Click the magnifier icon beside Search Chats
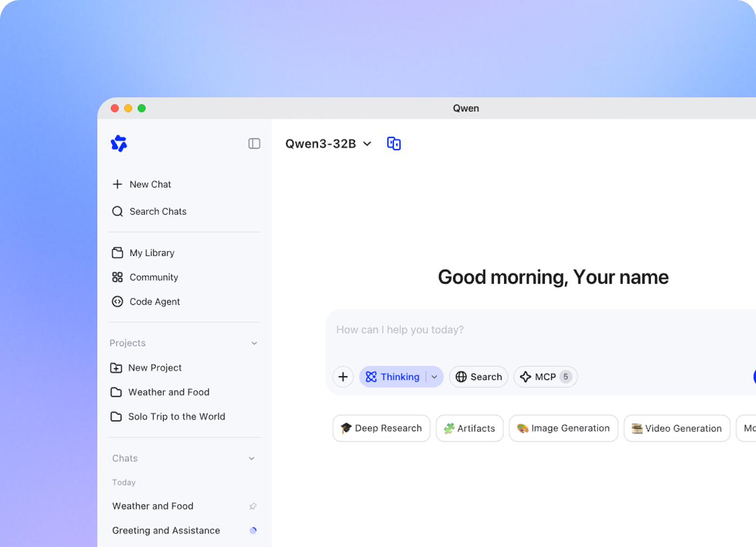The width and height of the screenshot is (756, 547). pyautogui.click(x=117, y=211)
